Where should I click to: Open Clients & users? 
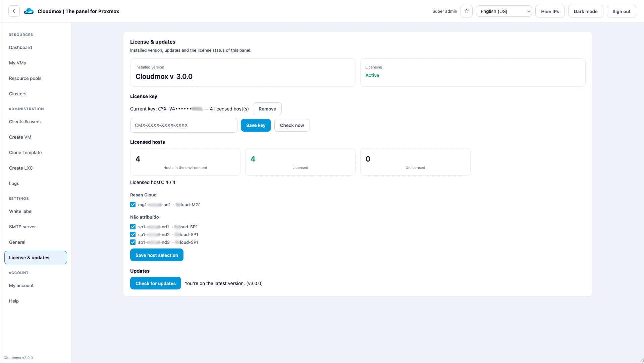click(x=36, y=122)
